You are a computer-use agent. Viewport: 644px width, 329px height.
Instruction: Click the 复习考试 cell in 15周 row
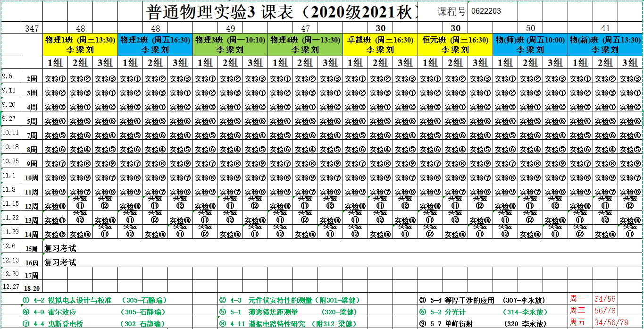(60, 248)
